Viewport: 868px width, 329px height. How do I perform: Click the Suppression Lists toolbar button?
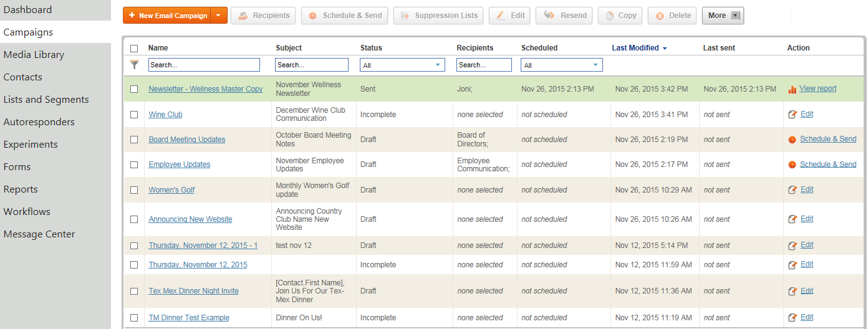438,16
